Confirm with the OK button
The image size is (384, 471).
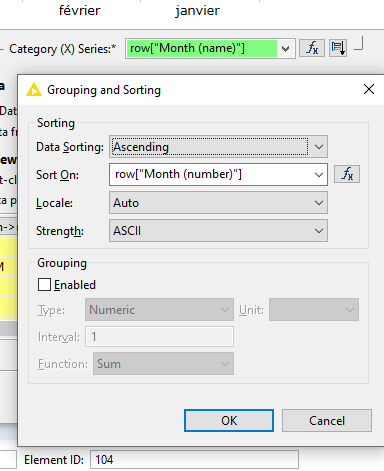pyautogui.click(x=229, y=421)
